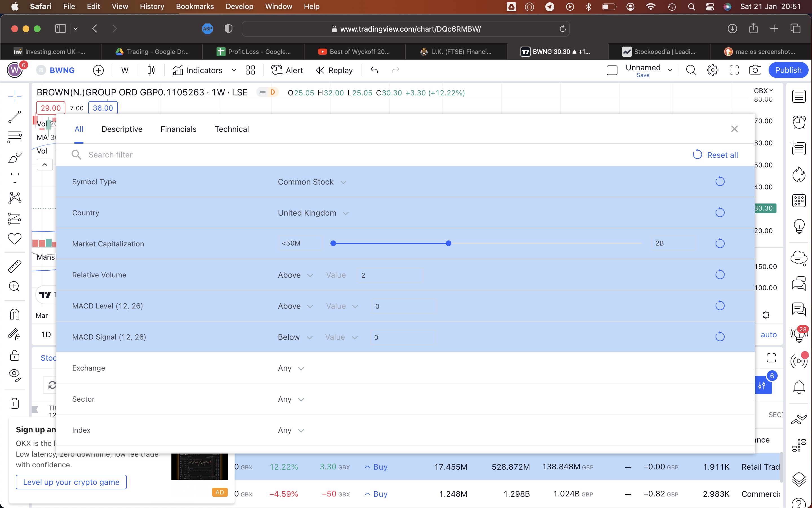Reset the Relative Volume filter
Image resolution: width=812 pixels, height=508 pixels.
click(x=720, y=275)
